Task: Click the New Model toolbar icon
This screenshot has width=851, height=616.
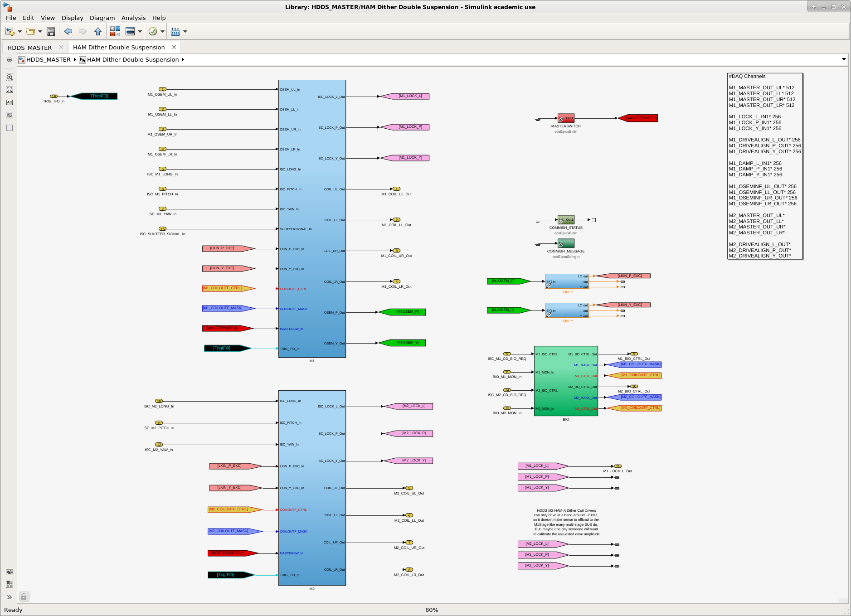Action: click(10, 31)
